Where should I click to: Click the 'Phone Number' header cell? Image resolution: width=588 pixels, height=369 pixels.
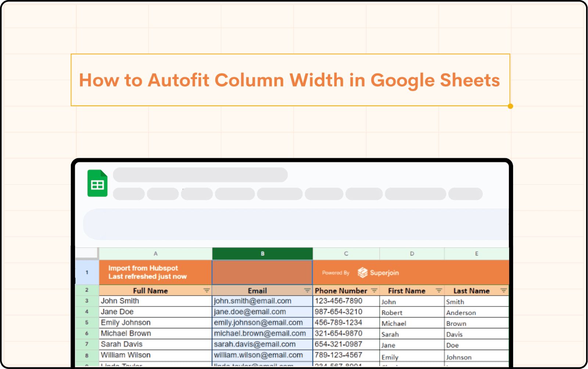point(346,290)
